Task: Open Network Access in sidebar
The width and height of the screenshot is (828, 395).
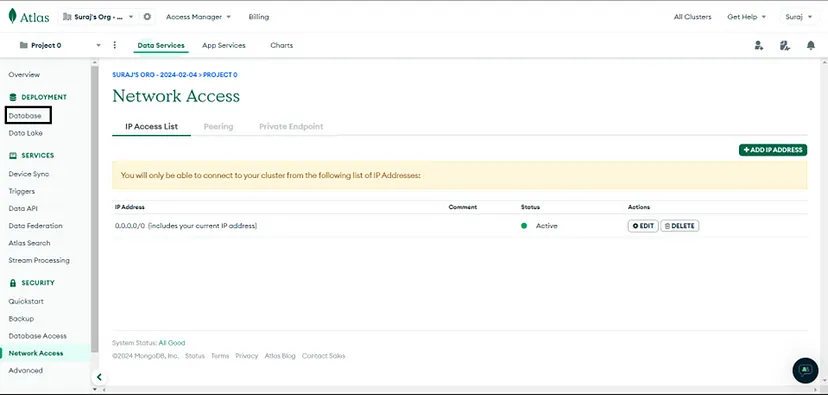Action: click(x=36, y=353)
